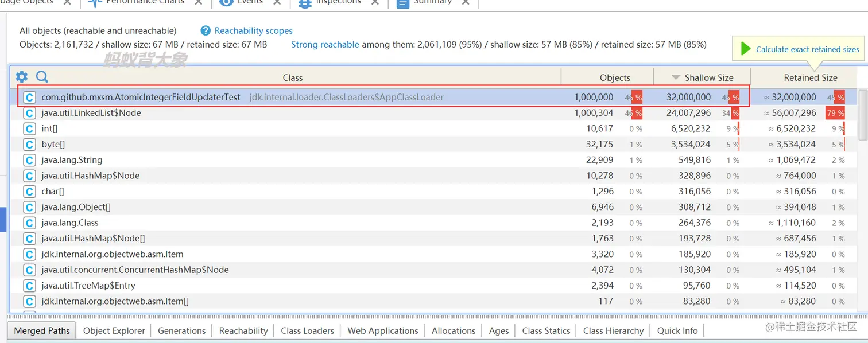Open the Class Statics tab
Viewport: 868px width, 343px height.
[546, 330]
